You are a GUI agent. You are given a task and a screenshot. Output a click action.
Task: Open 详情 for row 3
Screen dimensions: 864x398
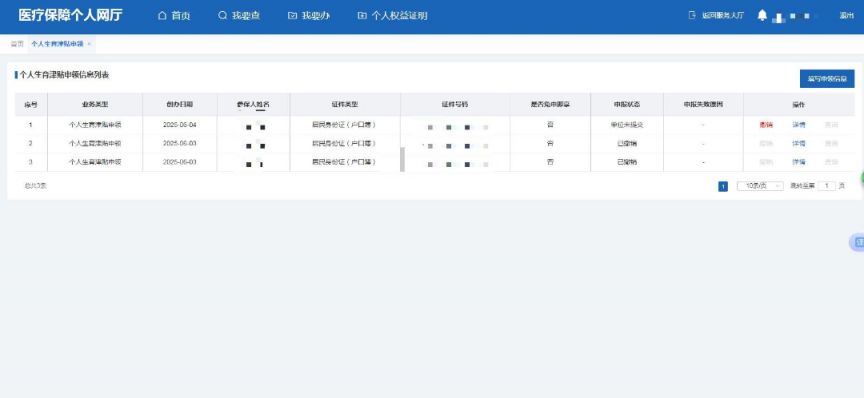(798, 162)
